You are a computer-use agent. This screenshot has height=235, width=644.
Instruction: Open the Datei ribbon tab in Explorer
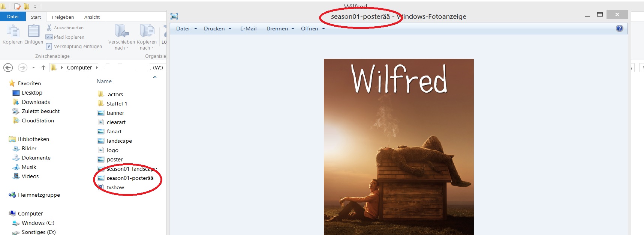(13, 17)
